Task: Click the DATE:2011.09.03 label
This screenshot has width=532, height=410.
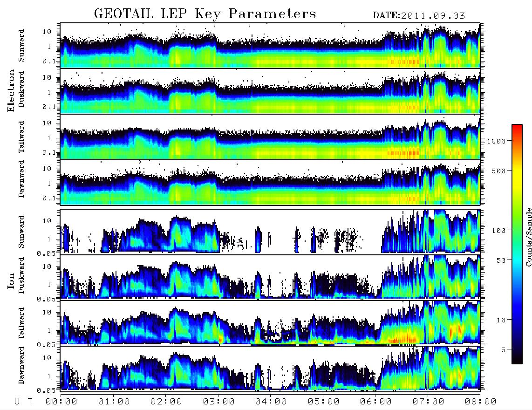Action: pos(419,16)
